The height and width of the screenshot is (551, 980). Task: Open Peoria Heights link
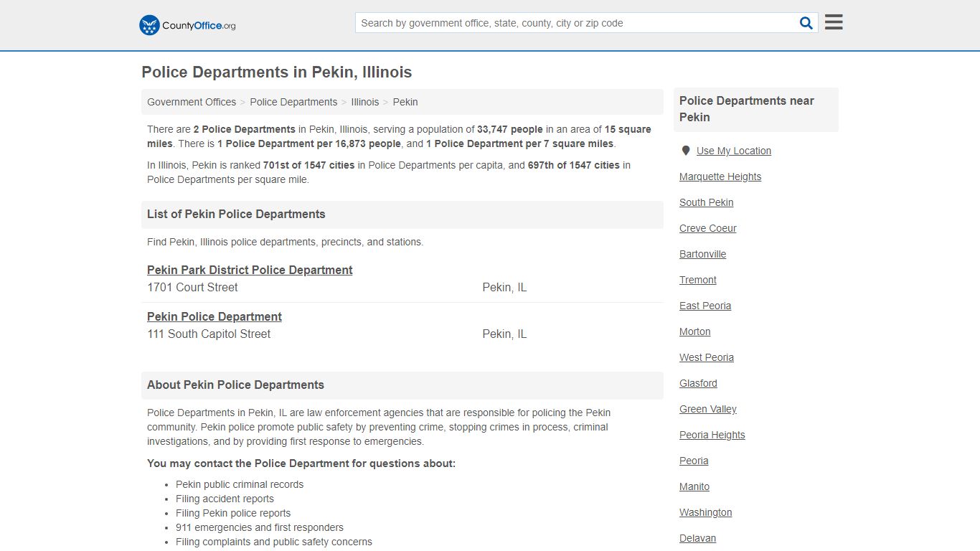[712, 435]
